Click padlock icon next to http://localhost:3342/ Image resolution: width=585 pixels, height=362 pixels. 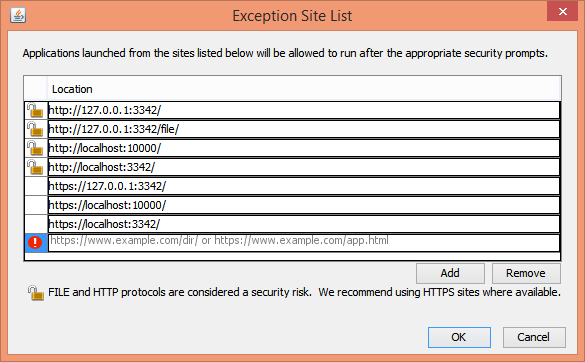35,168
